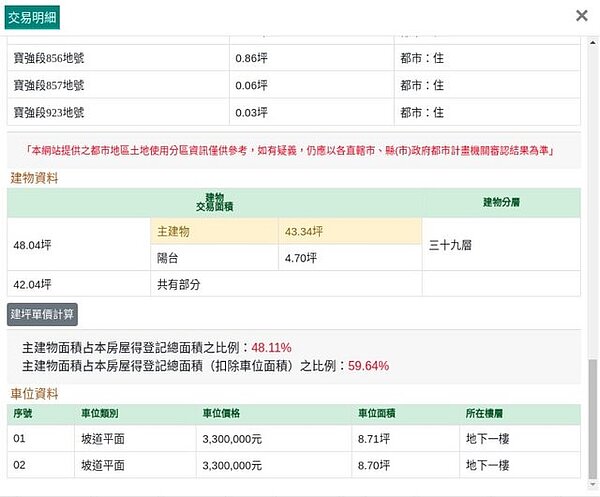The height and width of the screenshot is (497, 600).
Task: Click the 48.04坪 building area cell
Action: coord(78,245)
